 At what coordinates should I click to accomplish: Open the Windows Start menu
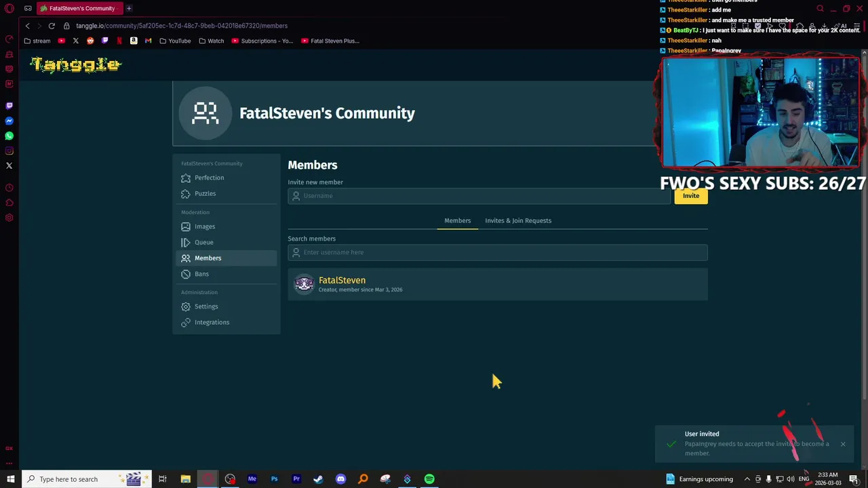[x=10, y=479]
